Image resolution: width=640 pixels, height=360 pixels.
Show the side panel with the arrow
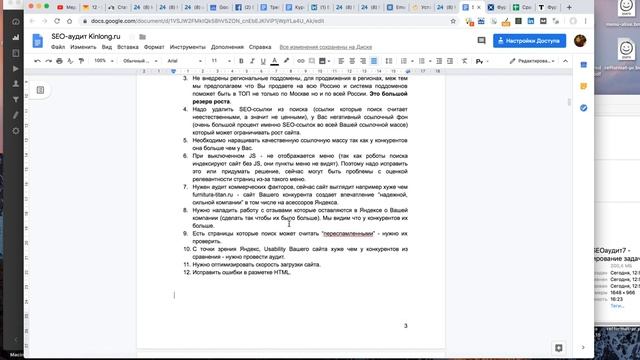(x=583, y=347)
